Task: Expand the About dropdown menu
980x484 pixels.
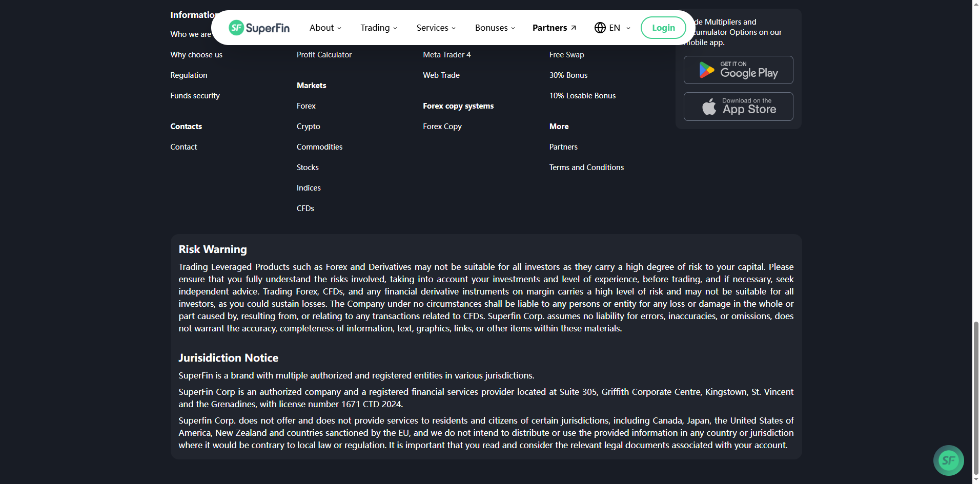Action: [325, 28]
